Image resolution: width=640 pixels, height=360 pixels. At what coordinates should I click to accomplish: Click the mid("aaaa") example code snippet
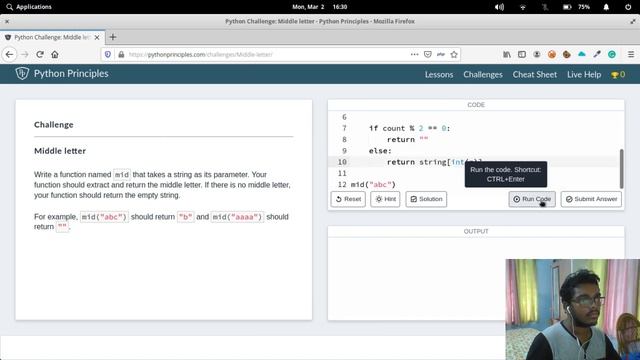(238, 217)
